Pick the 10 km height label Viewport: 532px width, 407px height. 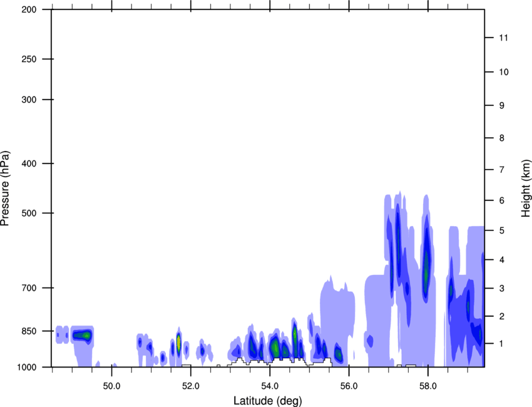coord(504,72)
